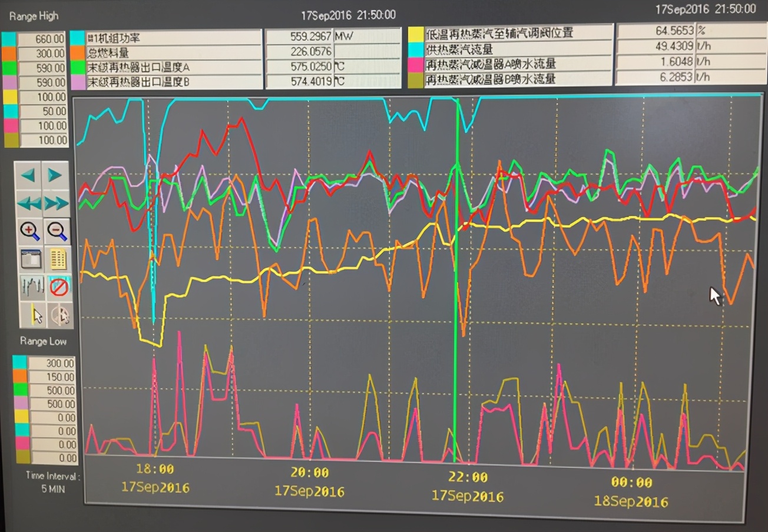The image size is (768, 532).
Task: Select Range High green swatch beside 590.00
Action: (x=10, y=68)
